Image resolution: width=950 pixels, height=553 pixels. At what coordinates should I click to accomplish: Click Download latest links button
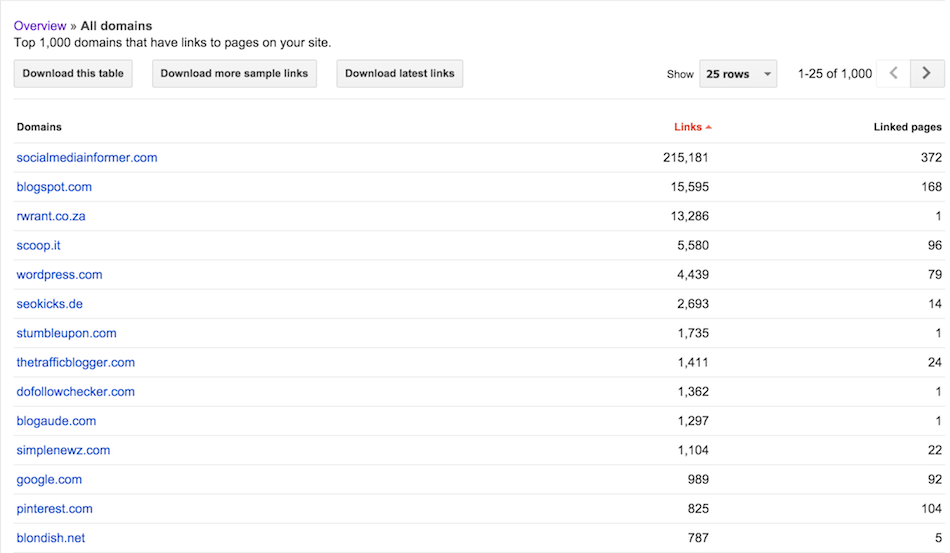coord(400,73)
